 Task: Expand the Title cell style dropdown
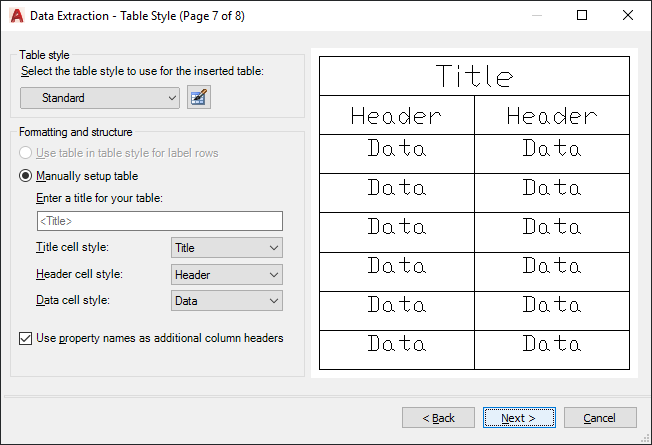pos(227,248)
